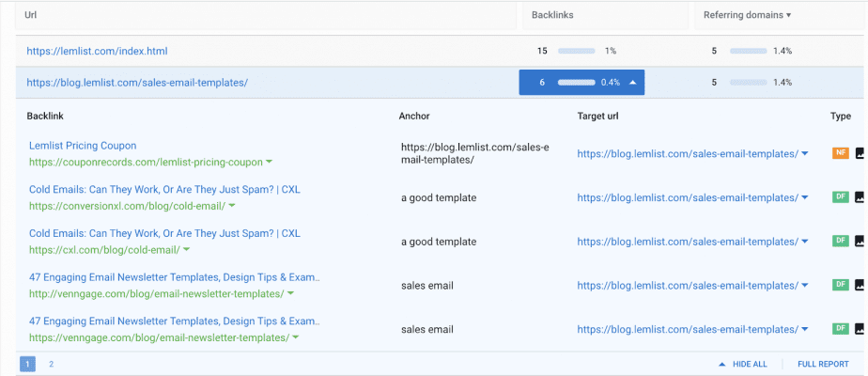Open https://venngage.com/blog/email-newsletter-templates/ green URL

coord(159,337)
